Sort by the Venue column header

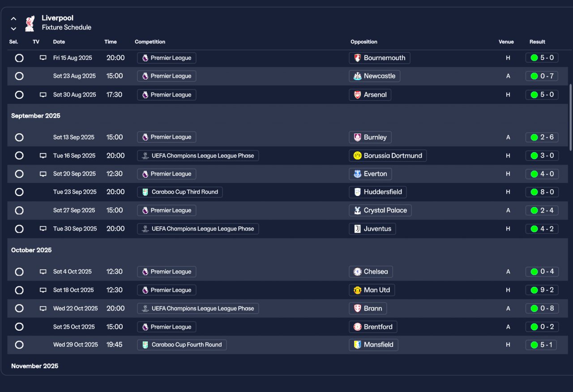[x=506, y=42]
